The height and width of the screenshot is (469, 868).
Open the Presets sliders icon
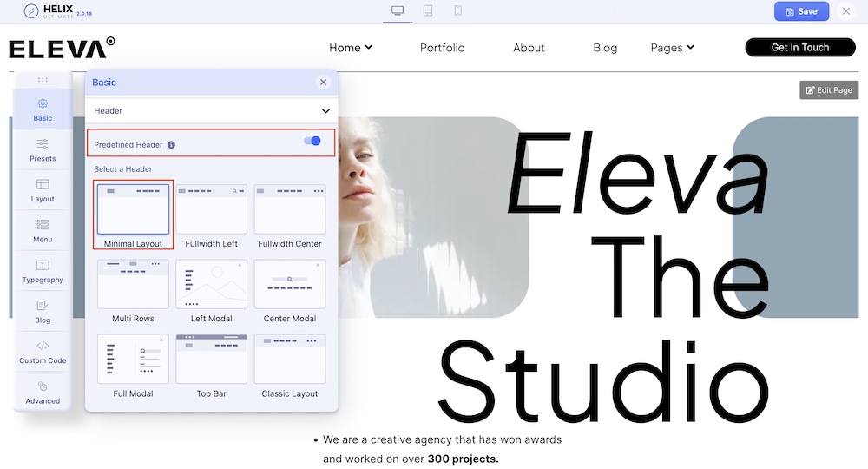43,144
